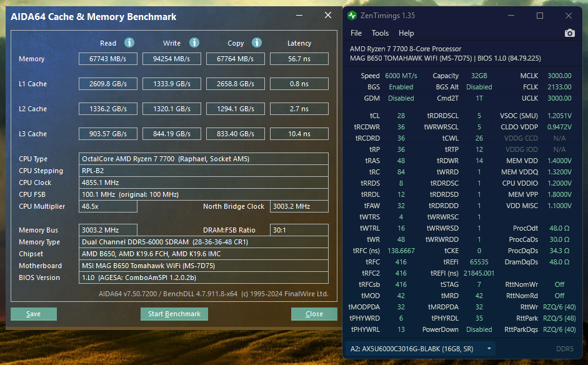Click the Chipset field AMD B650
The height and width of the screenshot is (365, 588).
[x=204, y=254]
